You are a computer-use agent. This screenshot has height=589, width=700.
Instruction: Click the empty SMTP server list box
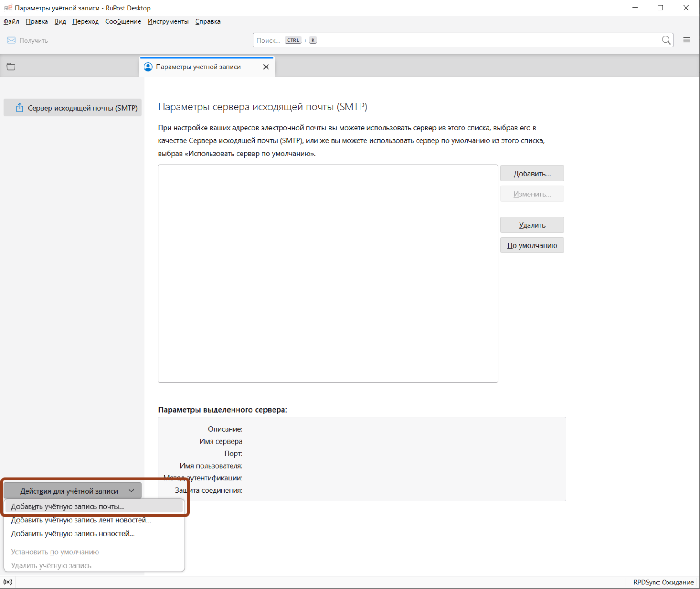[328, 274]
